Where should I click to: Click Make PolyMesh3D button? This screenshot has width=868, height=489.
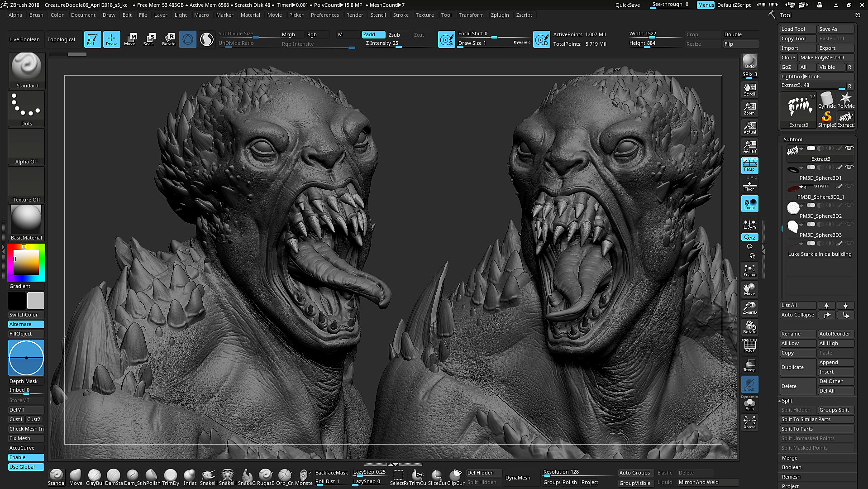click(x=826, y=58)
